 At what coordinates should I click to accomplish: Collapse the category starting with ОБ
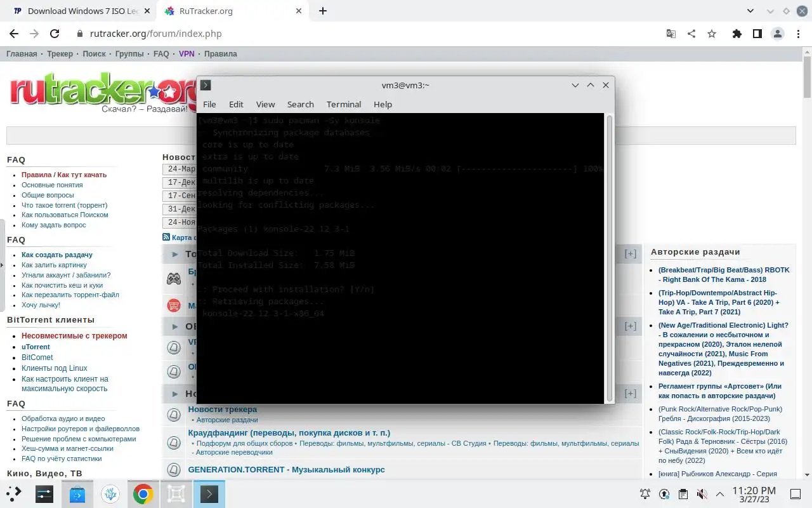[x=176, y=326]
